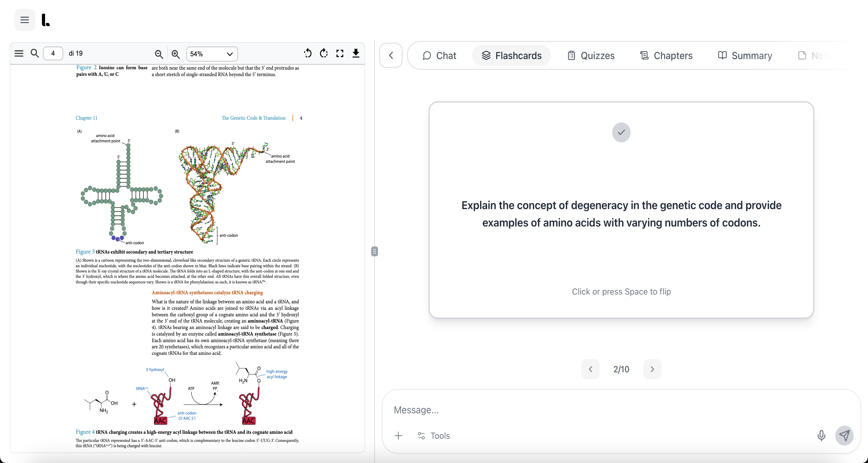Open the Chapters tab

pyautogui.click(x=666, y=56)
